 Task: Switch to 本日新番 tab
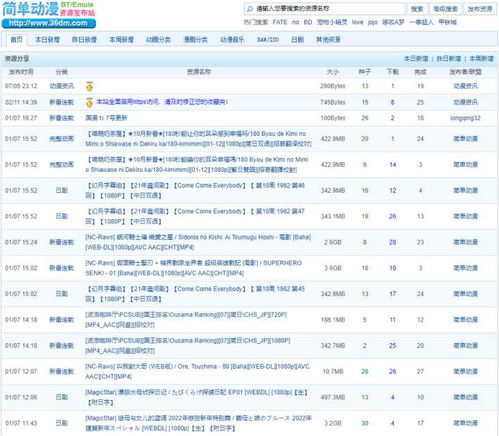pos(47,40)
